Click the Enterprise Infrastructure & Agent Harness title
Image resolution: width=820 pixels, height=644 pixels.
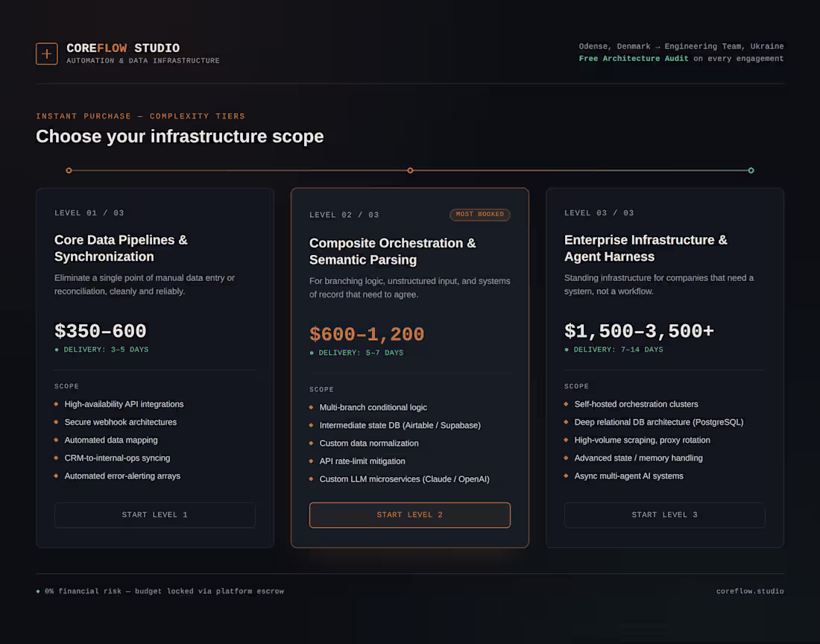[646, 248]
